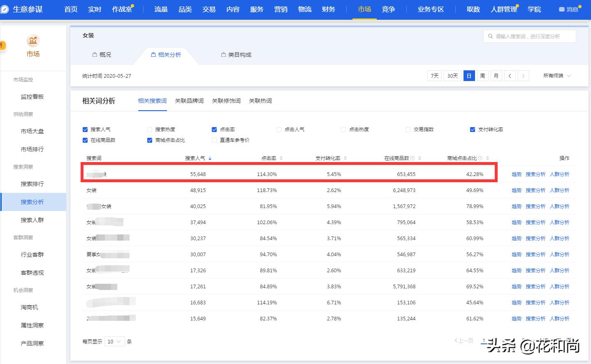Expand the 机会洞察 sidebar section
This screenshot has width=591, height=364.
click(x=23, y=290)
